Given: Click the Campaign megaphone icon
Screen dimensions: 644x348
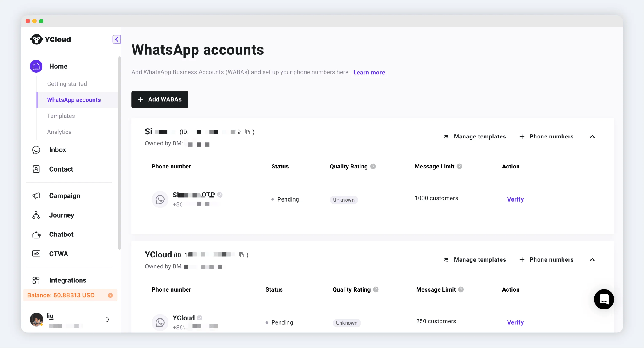Looking at the screenshot, I should 36,196.
